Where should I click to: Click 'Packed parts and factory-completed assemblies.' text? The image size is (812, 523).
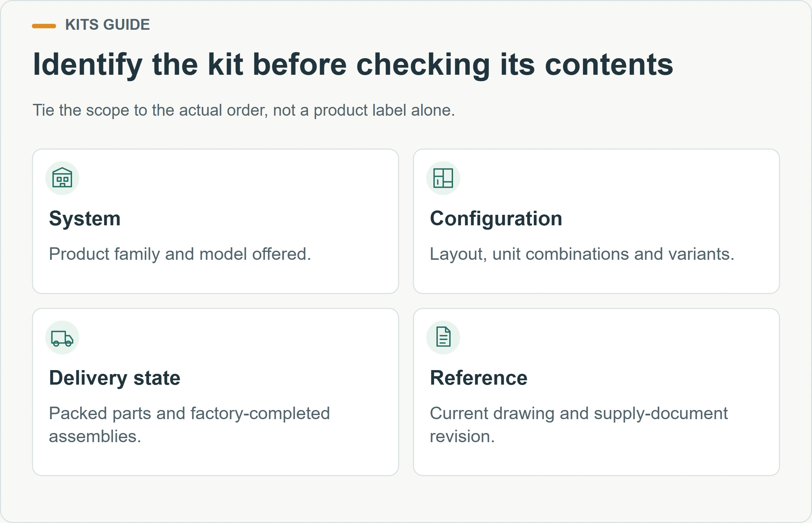(x=189, y=425)
